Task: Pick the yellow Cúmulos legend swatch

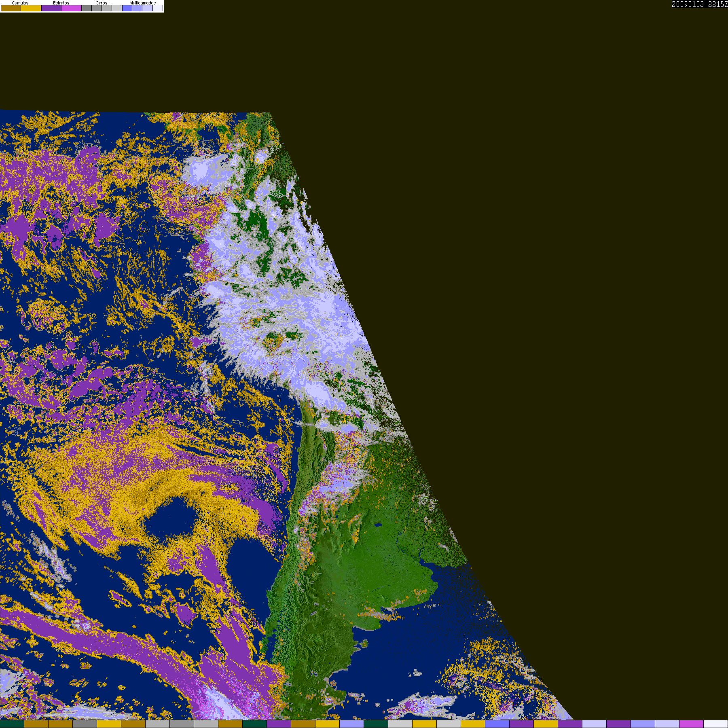Action: pos(31,8)
